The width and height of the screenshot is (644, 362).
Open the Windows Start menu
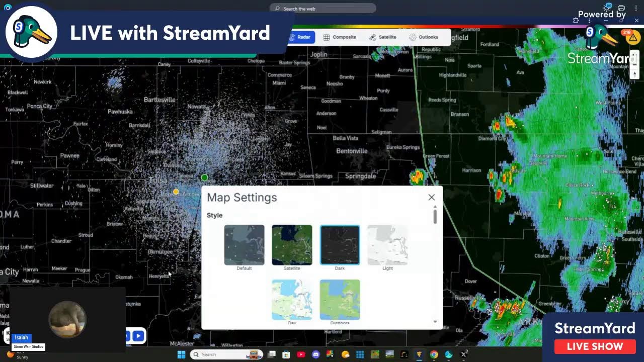181,354
